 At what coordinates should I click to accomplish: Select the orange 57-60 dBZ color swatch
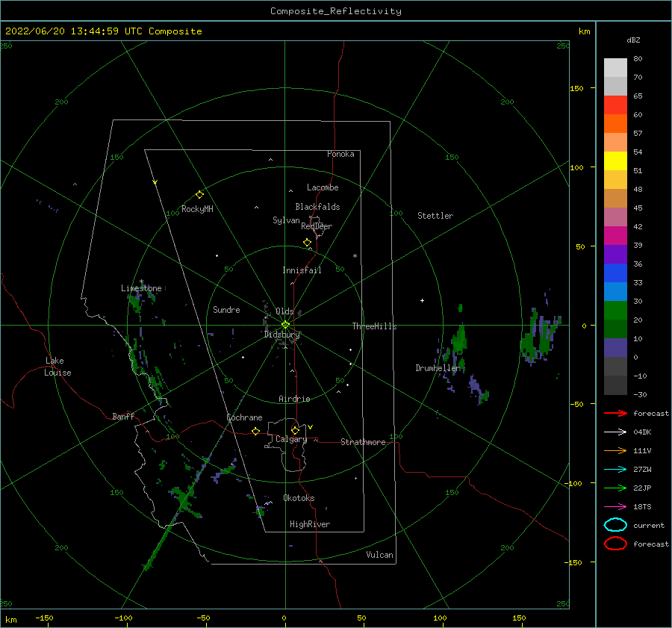615,124
